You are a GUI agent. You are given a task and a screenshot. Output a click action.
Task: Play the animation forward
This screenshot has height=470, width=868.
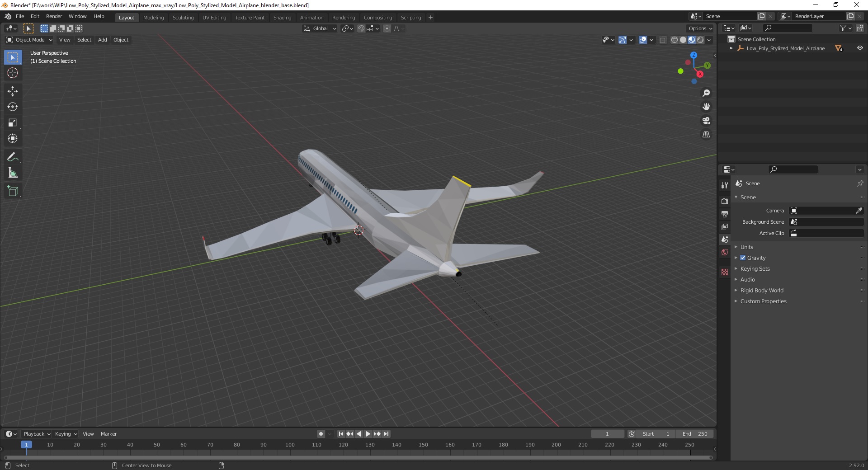point(368,434)
